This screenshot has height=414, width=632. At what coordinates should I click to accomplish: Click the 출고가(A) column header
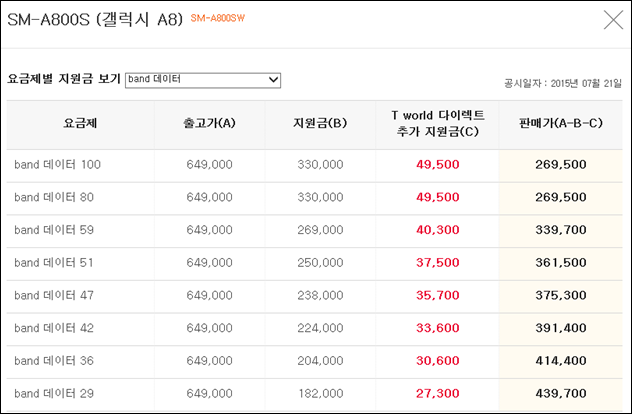tap(209, 123)
